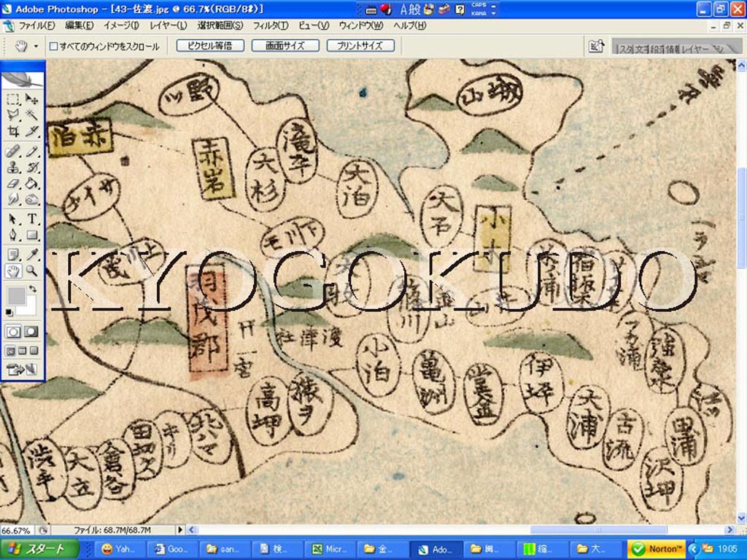747x560 pixels.
Task: Select the Move tool
Action: coord(31,98)
